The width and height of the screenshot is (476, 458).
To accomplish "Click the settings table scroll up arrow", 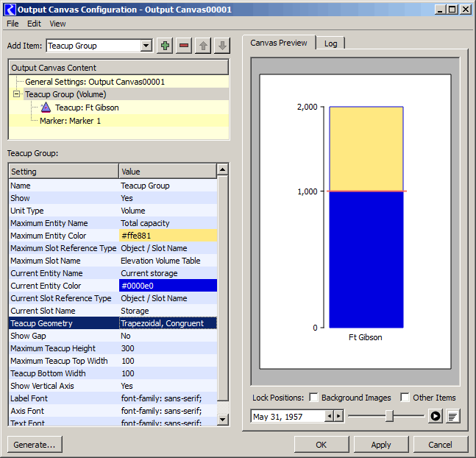I will point(222,169).
